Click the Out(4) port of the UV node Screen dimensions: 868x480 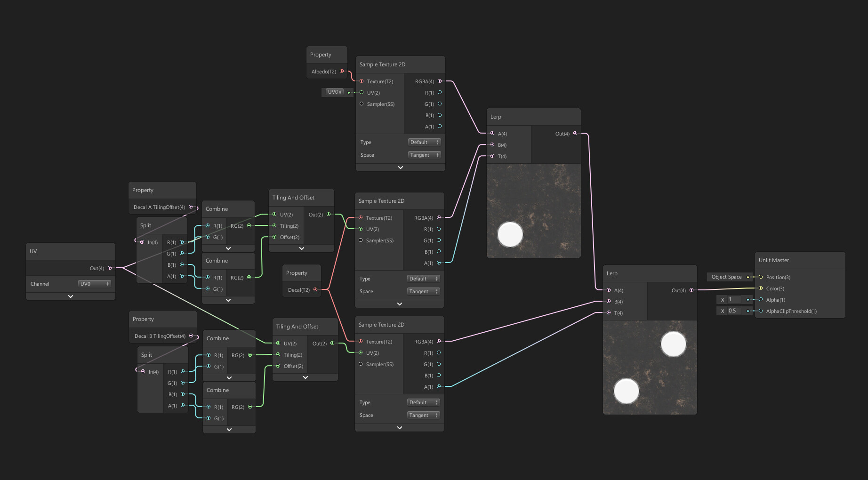point(110,268)
